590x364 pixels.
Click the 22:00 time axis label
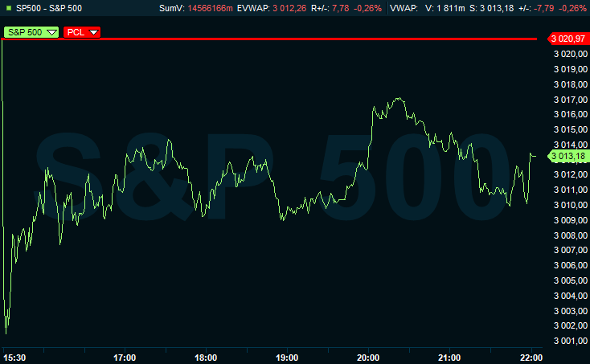[531, 358]
